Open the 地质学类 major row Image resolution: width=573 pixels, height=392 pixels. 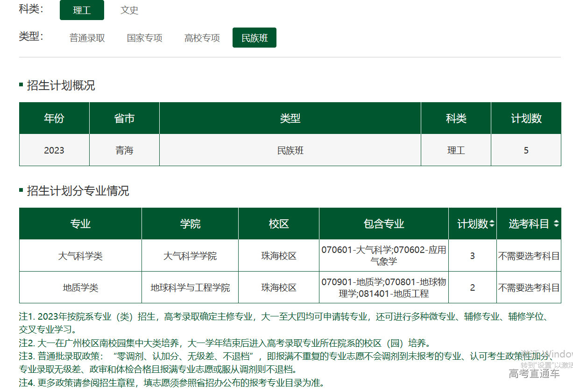(80, 288)
